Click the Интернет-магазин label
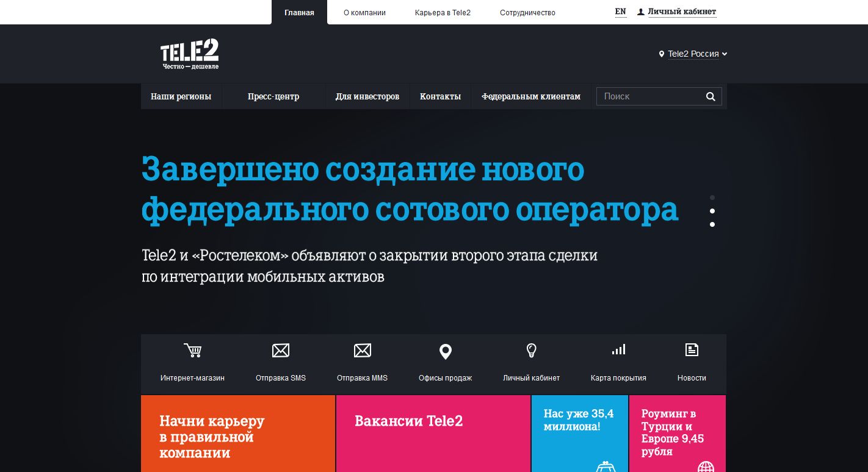The image size is (868, 472). [x=192, y=378]
